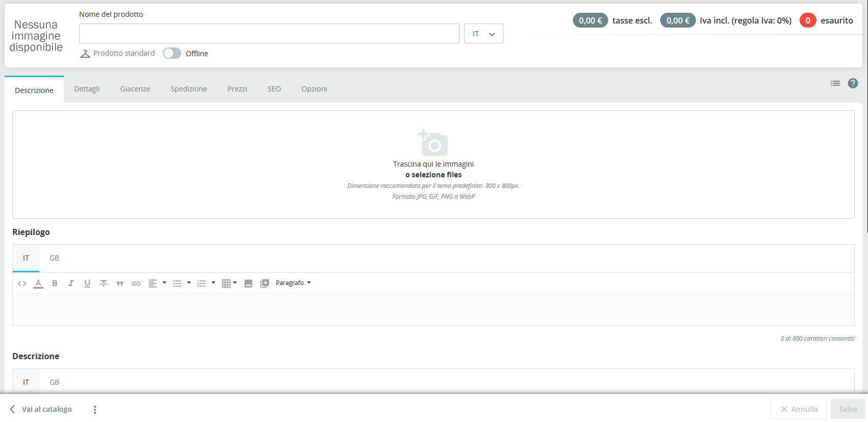Toggle underline formatting
Screen dimensions: 868x422
(87, 283)
